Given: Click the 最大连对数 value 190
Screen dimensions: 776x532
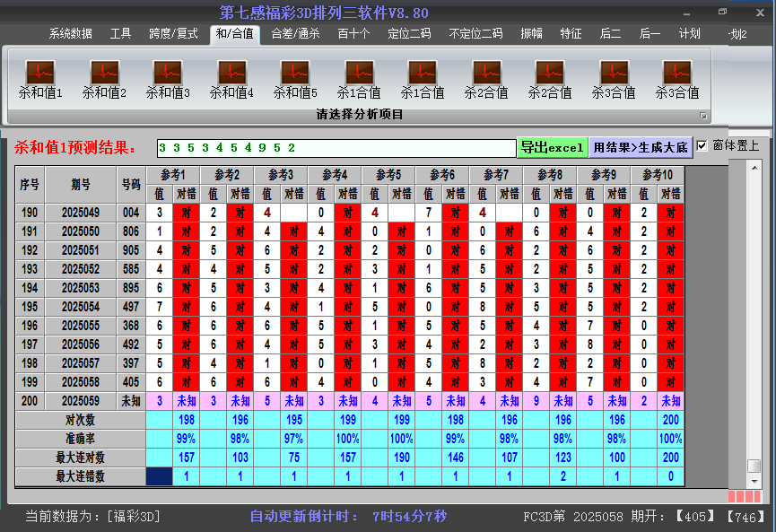Looking at the screenshot, I should pos(401,458).
